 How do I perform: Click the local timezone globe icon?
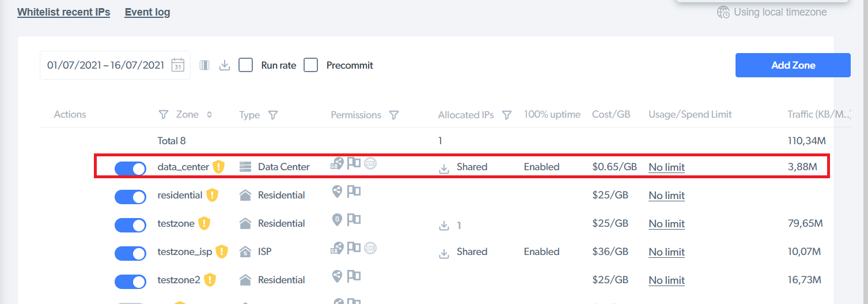723,12
